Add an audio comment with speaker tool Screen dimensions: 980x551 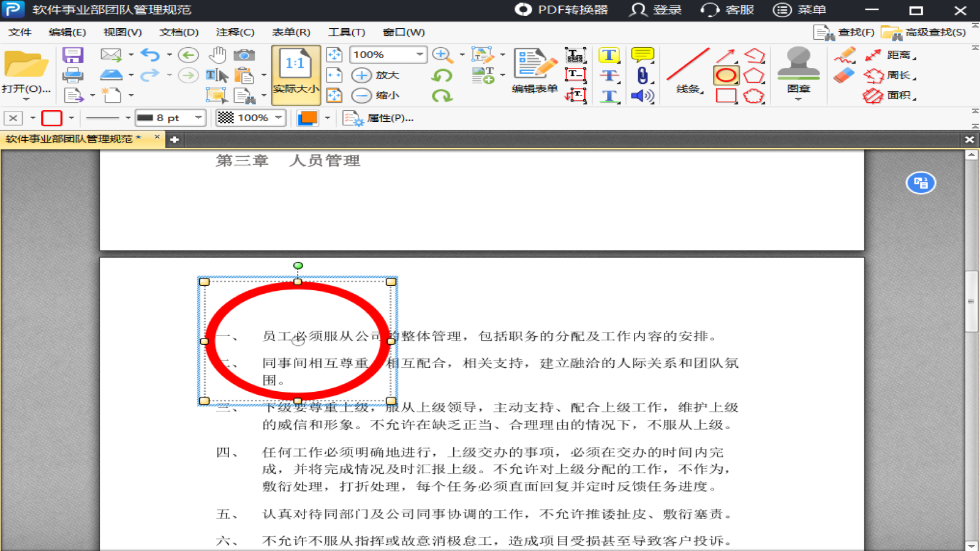click(x=641, y=96)
